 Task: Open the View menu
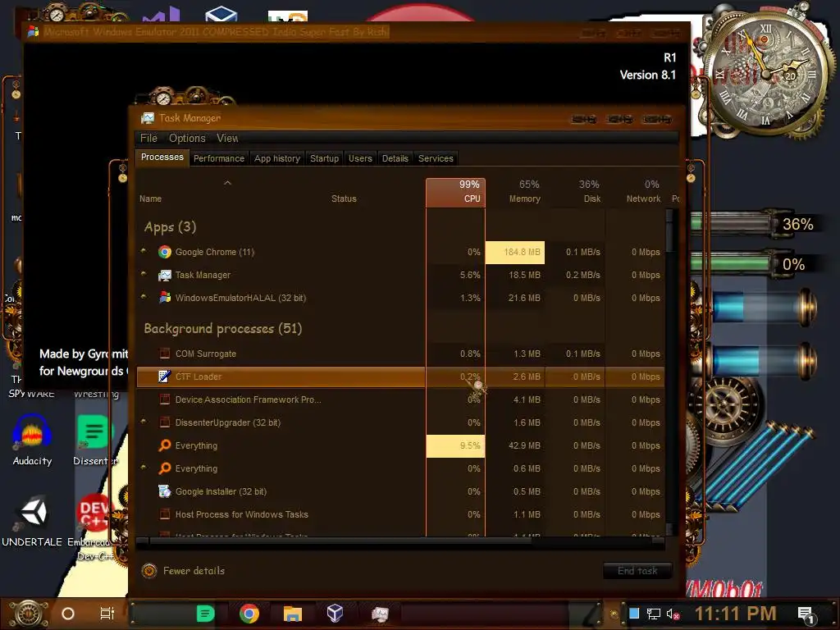click(x=227, y=138)
